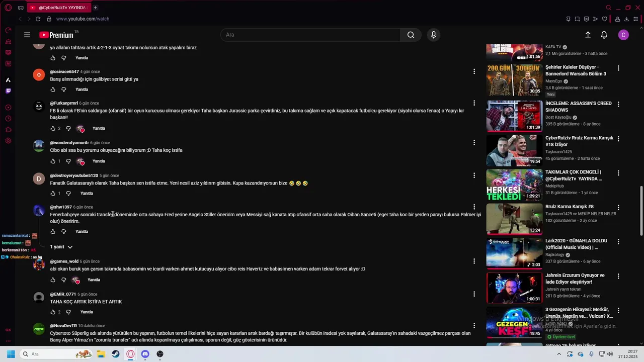Open YouTube notifications bell
The width and height of the screenshot is (644, 362).
(604, 35)
